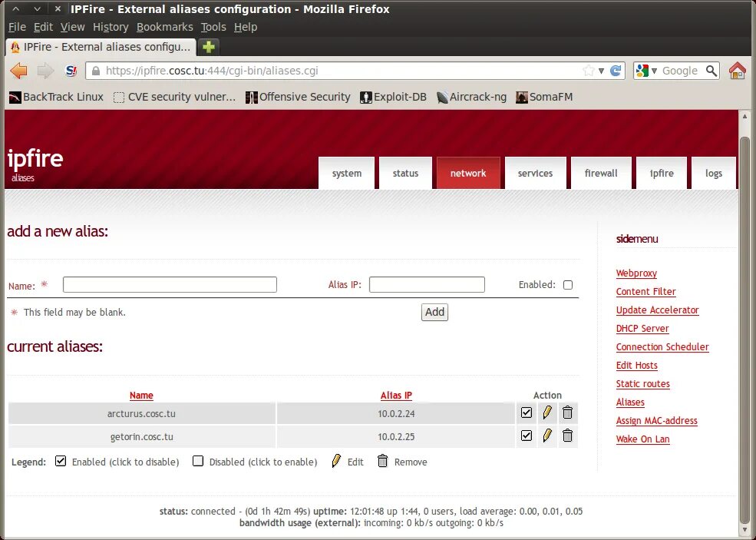Select the services tab

[x=535, y=173]
